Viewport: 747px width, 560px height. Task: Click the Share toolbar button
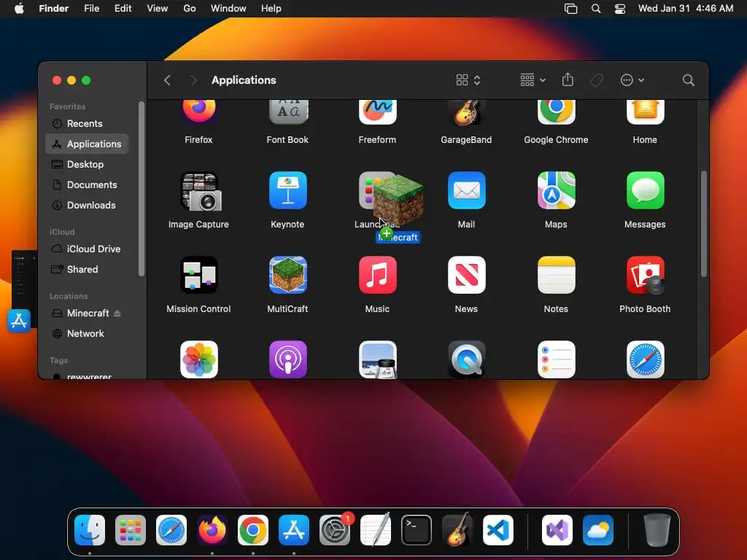pos(568,79)
